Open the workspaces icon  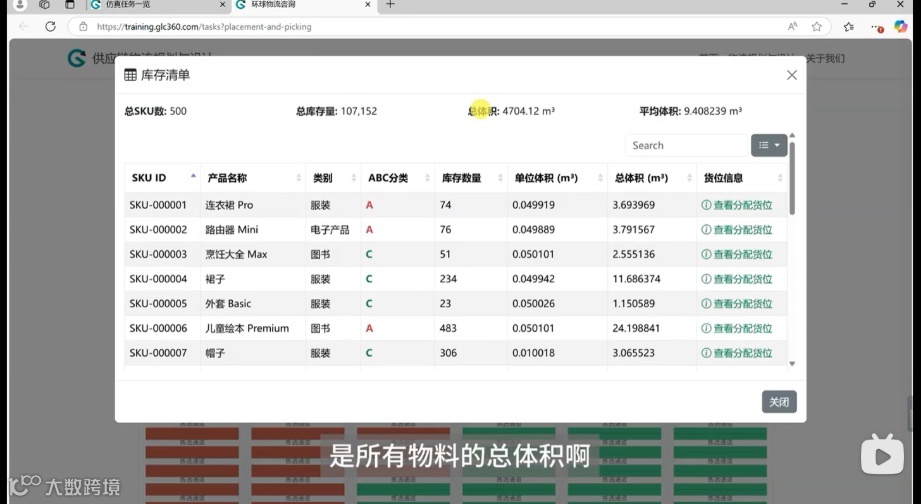pyautogui.click(x=44, y=5)
